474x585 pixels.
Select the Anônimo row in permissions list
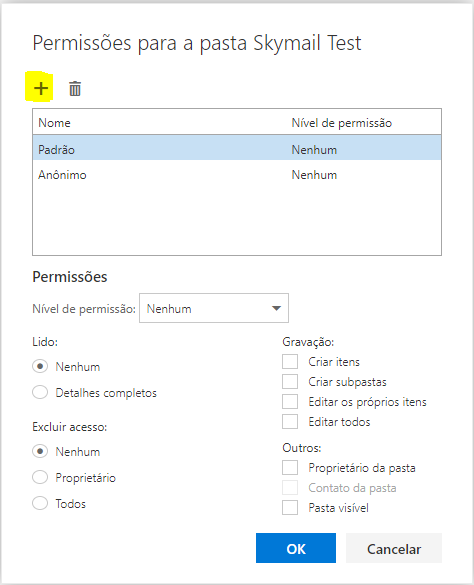(x=237, y=175)
